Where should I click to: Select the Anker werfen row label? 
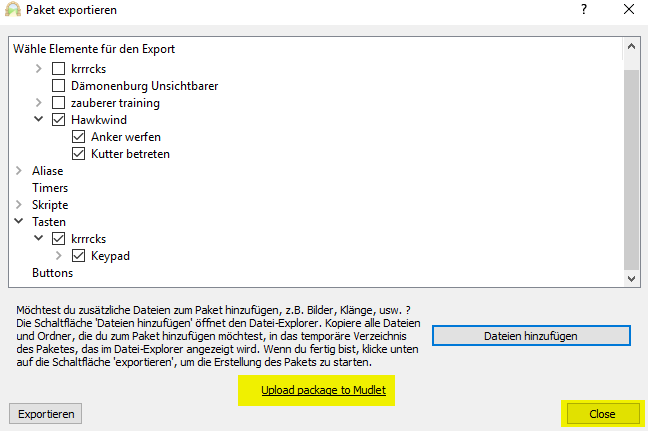126,137
